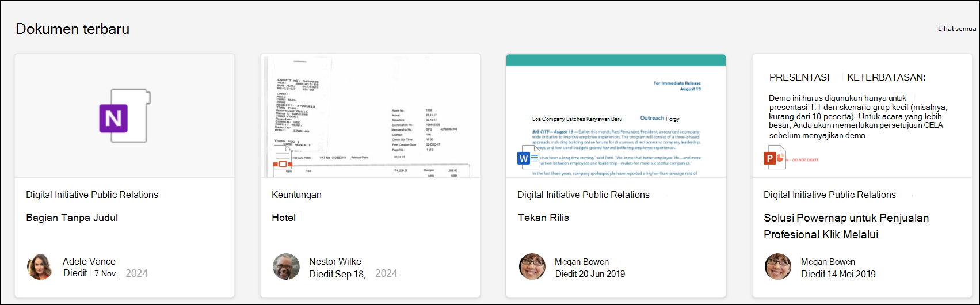Click Digital Initiative Public Relations above Solusi Powernap
The height and width of the screenshot is (305, 980).
pos(830,195)
